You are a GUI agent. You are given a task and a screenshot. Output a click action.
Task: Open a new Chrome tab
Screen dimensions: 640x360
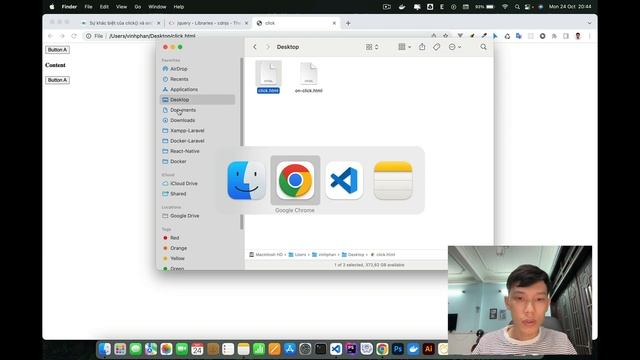point(348,23)
